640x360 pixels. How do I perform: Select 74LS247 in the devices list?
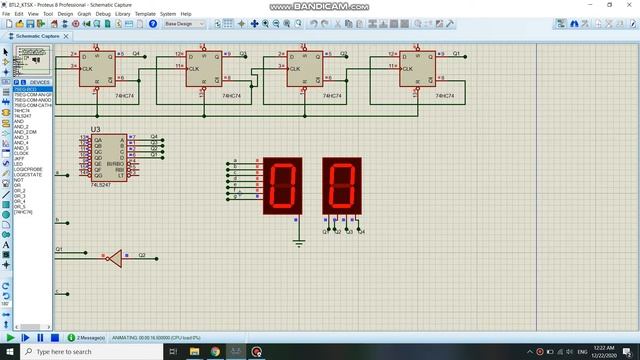point(23,116)
